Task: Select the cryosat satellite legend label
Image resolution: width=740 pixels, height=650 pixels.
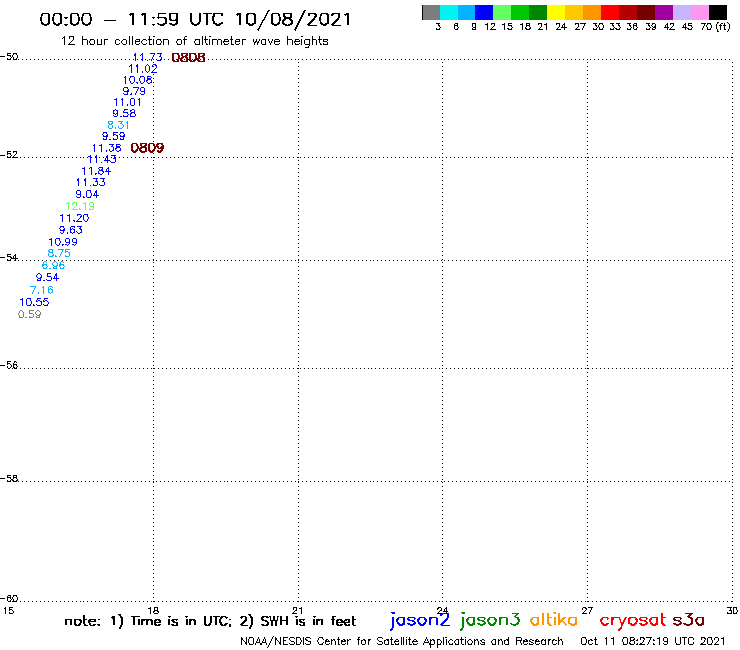Action: [x=633, y=620]
